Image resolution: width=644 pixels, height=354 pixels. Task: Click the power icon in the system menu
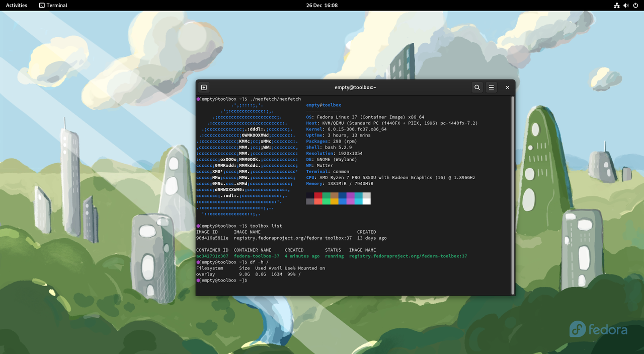coord(635,5)
